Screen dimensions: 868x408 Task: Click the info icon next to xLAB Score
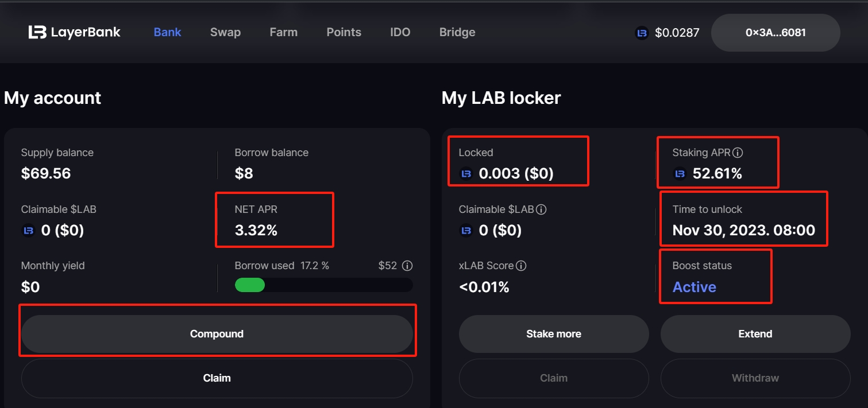pos(521,266)
